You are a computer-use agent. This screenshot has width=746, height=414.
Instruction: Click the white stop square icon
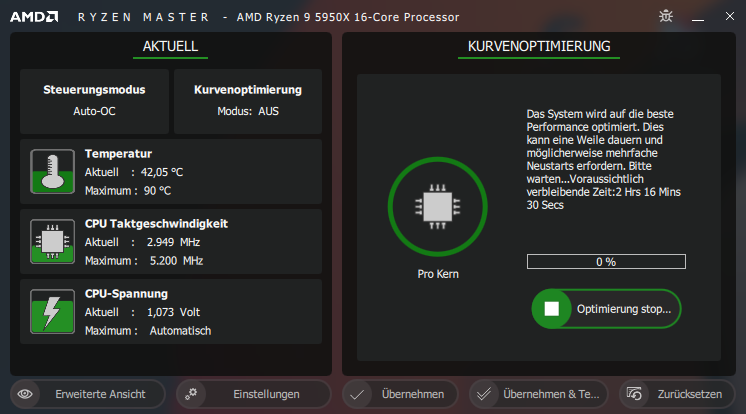pyautogui.click(x=551, y=309)
